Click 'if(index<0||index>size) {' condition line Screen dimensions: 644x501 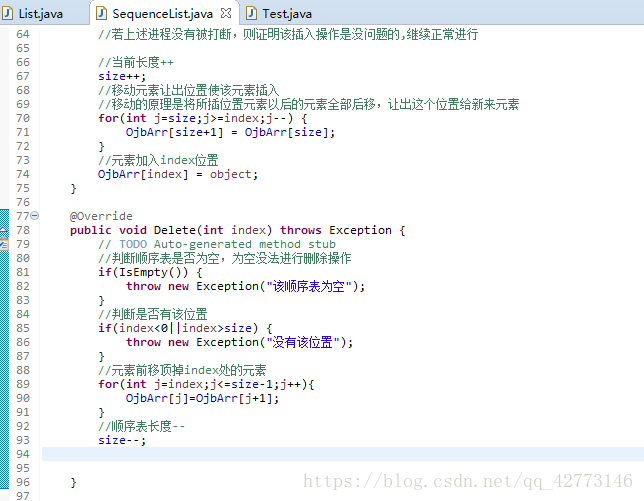click(x=185, y=328)
